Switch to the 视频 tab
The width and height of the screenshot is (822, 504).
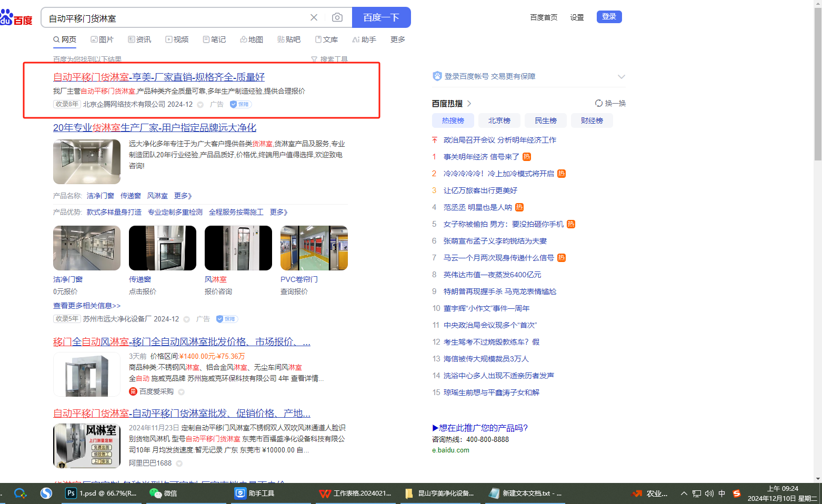pos(177,39)
